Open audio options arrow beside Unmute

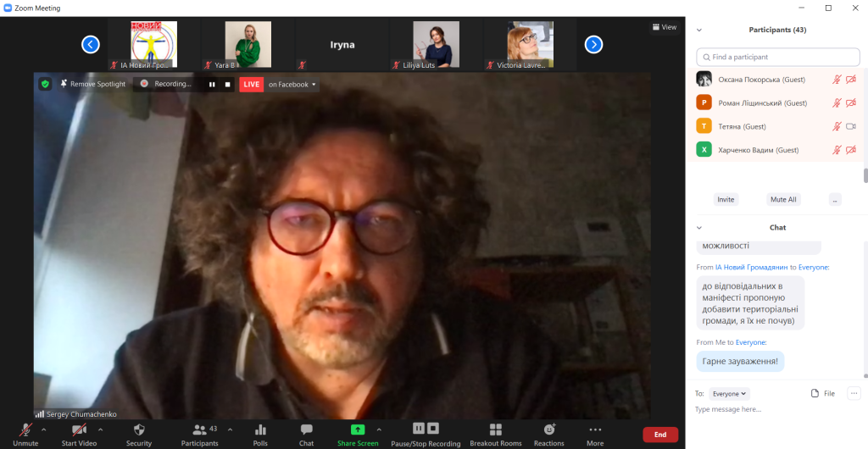point(44,430)
